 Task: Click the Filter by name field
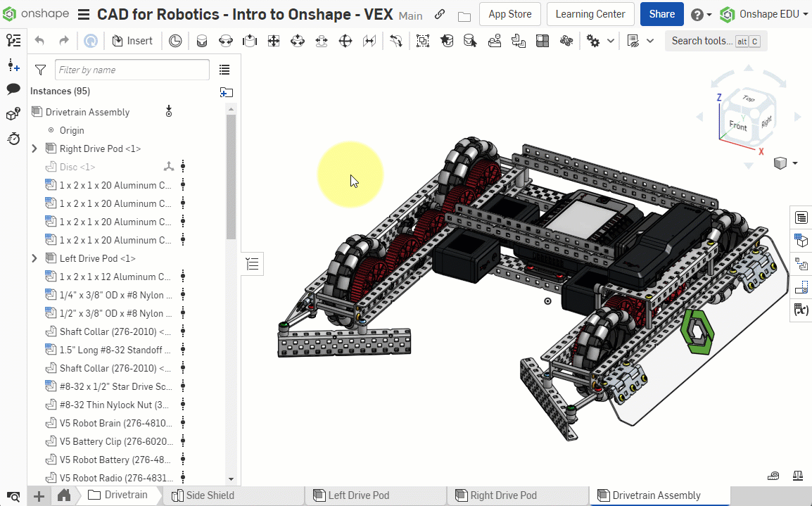[x=132, y=70]
